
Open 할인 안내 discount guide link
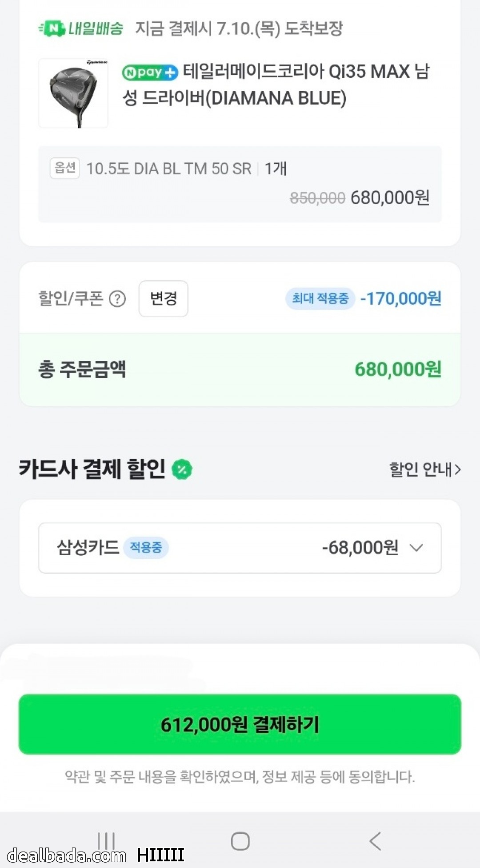click(424, 469)
